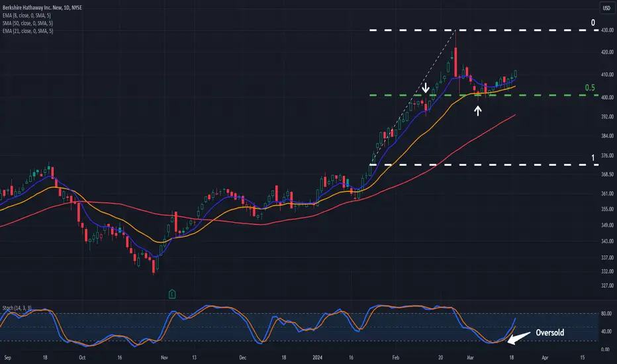Click the Oct label on time axis
Viewport: 617px width, 364px height.
click(x=82, y=357)
